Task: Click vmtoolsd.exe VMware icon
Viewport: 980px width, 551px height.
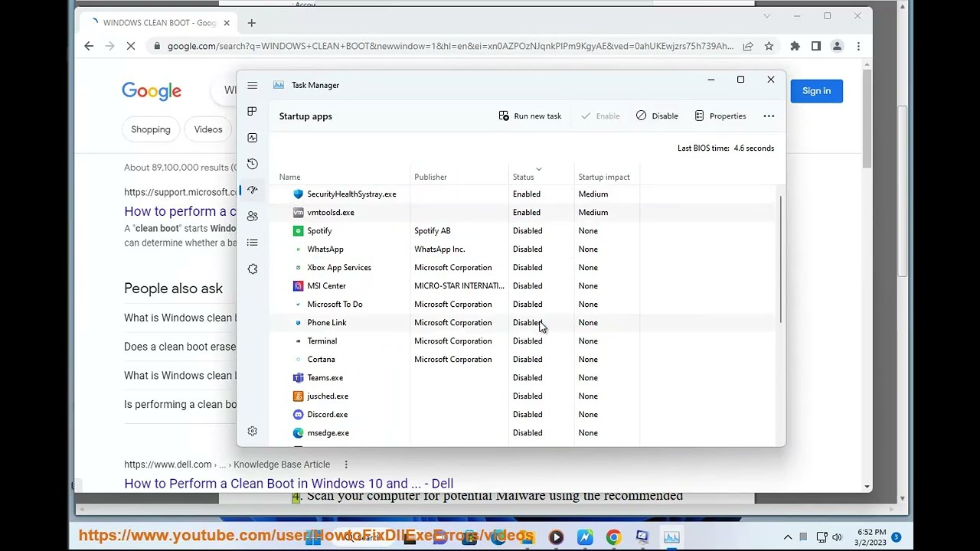Action: pos(298,212)
